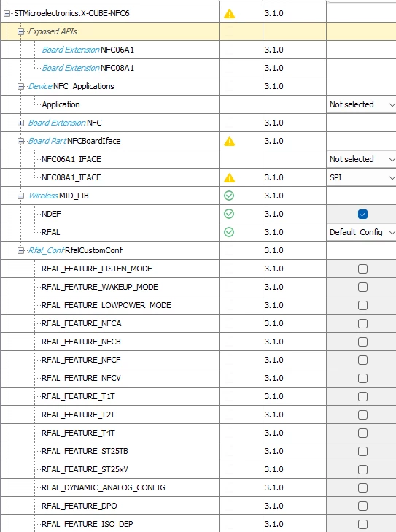This screenshot has width=396, height=532.
Task: Click the warning icon on NFCBoardIface row
Action: [230, 141]
